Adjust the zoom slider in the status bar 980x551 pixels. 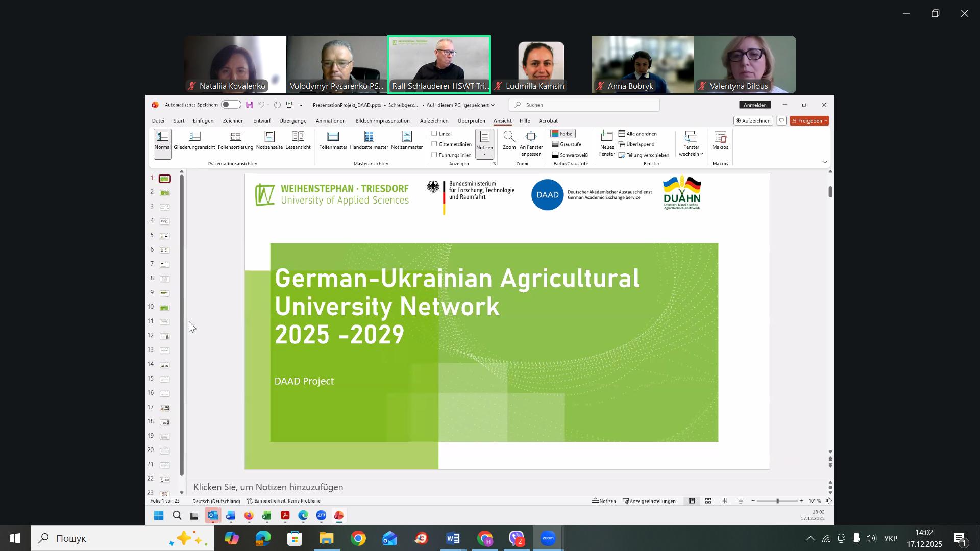[777, 502]
